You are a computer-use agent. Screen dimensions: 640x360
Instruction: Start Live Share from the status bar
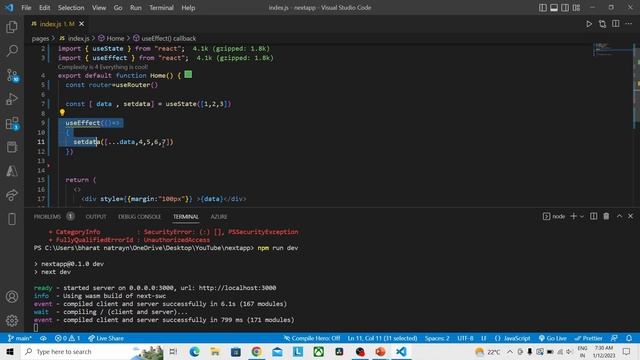[106, 338]
